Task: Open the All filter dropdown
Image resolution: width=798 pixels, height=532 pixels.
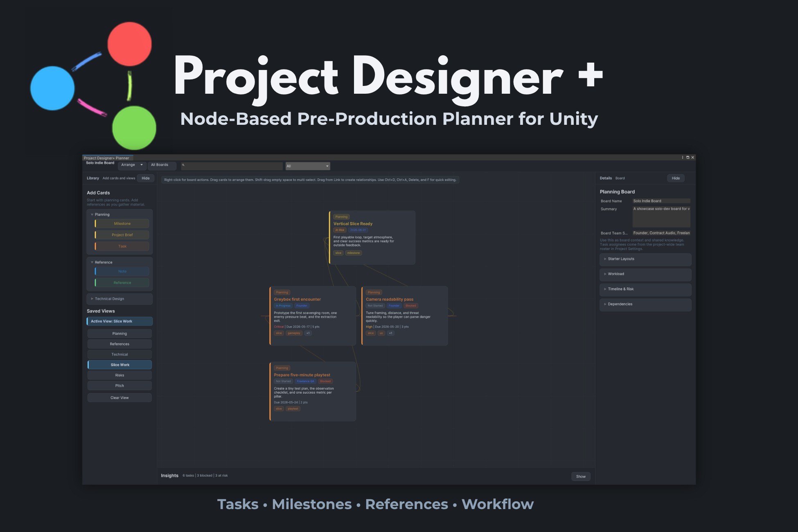Action: click(308, 166)
